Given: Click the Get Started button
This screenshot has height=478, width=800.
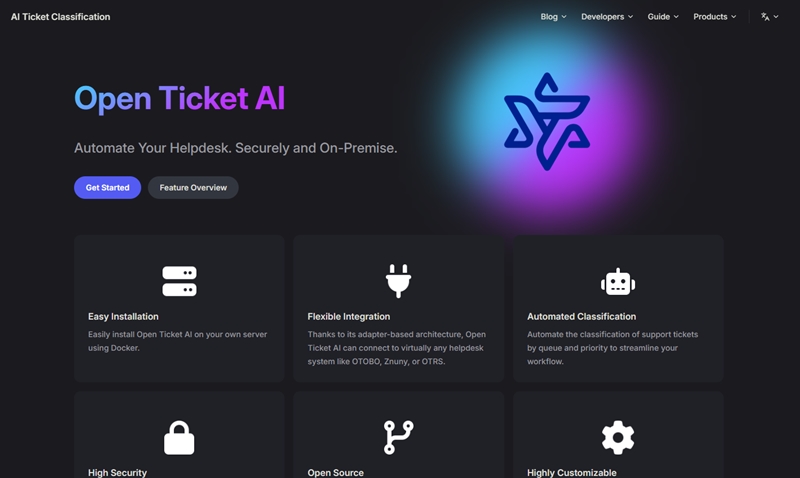Looking at the screenshot, I should point(108,188).
